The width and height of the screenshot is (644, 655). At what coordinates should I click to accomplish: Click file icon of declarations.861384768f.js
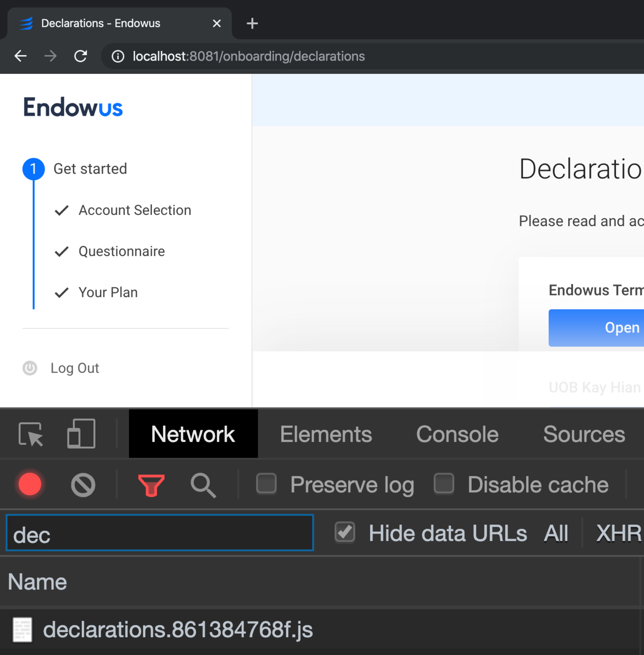click(x=22, y=630)
